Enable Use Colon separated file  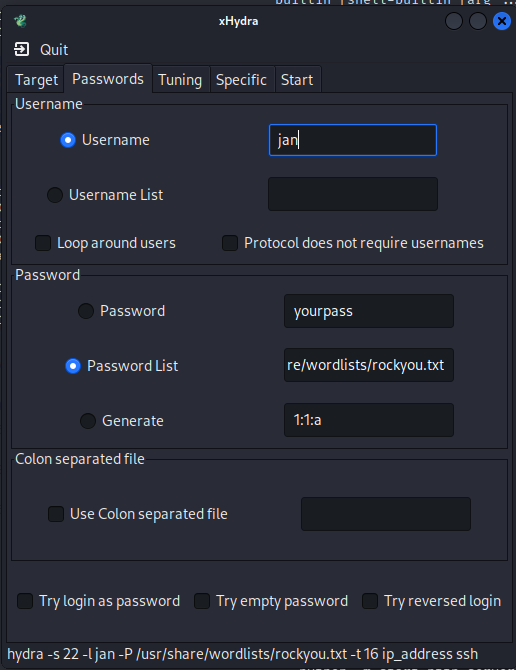point(56,514)
